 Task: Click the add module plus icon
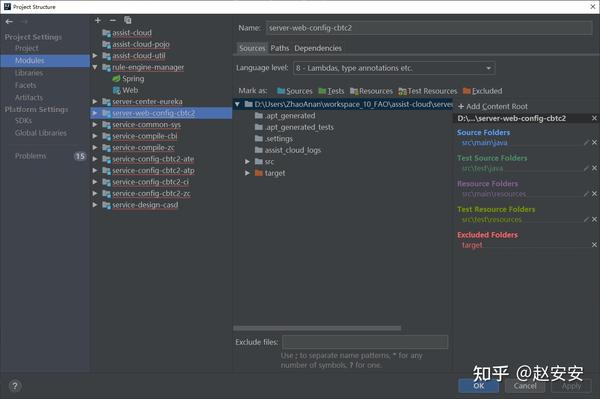pyautogui.click(x=98, y=20)
